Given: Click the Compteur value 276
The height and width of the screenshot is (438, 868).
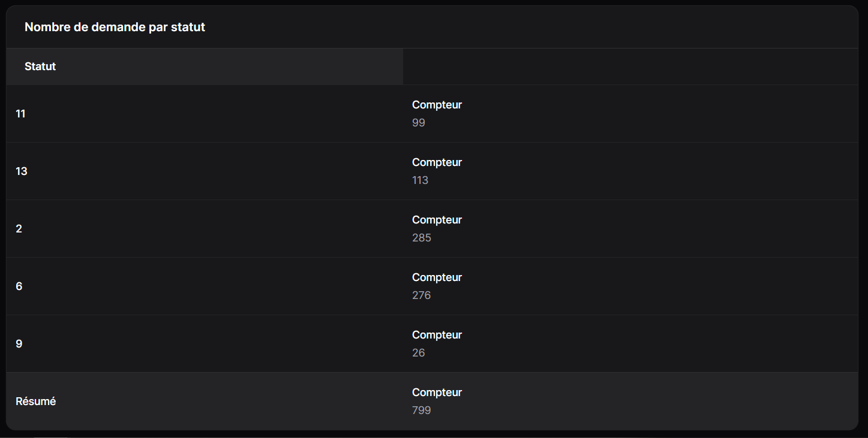Looking at the screenshot, I should click(x=422, y=295).
